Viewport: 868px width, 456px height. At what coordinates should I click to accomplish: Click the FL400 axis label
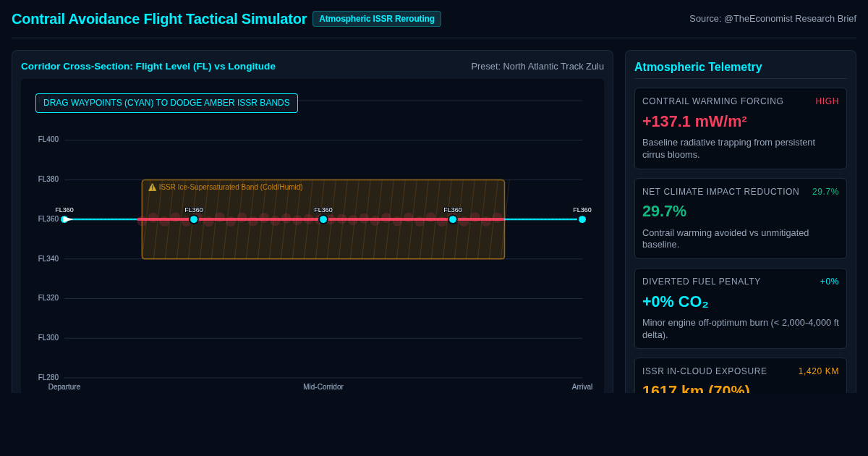(48, 140)
